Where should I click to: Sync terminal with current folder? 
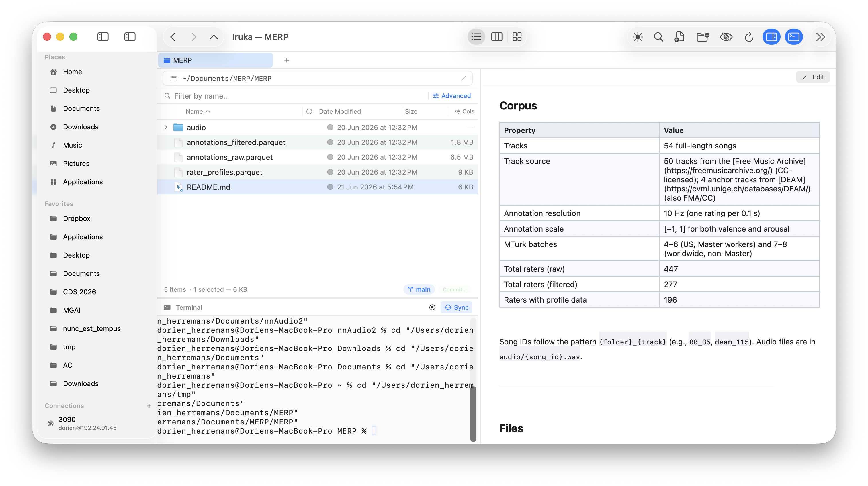(457, 307)
